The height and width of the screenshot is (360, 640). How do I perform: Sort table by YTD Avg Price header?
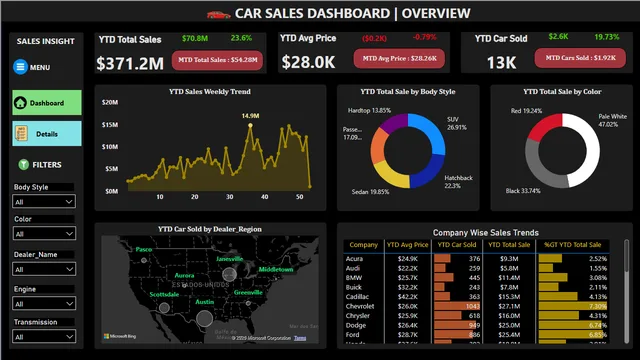[407, 245]
